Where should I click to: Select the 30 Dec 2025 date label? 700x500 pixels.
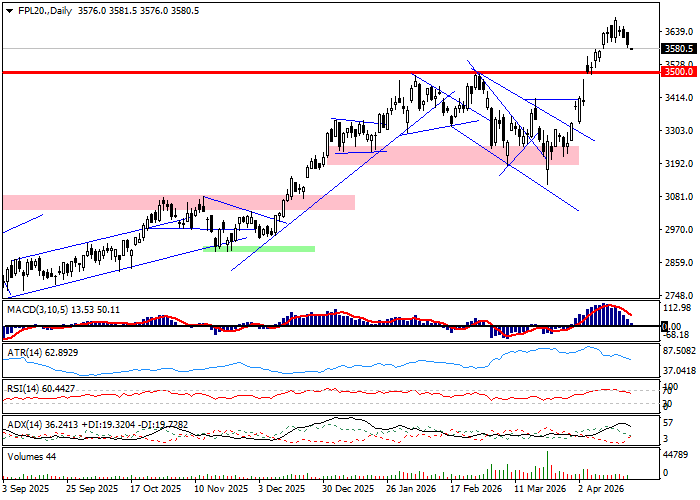tap(346, 491)
